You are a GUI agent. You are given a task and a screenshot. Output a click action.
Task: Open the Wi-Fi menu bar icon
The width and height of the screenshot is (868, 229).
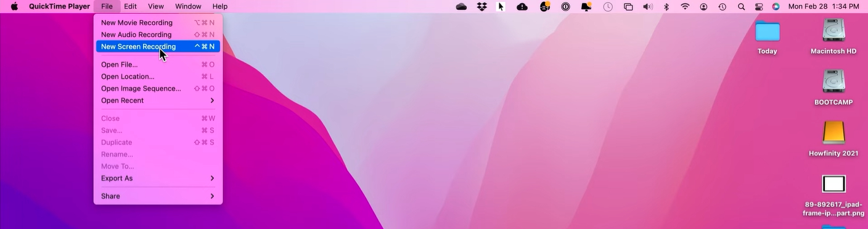pyautogui.click(x=685, y=6)
